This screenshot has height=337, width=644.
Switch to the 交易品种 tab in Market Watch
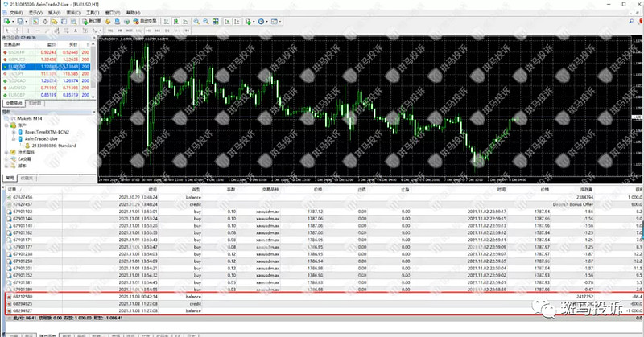[14, 104]
